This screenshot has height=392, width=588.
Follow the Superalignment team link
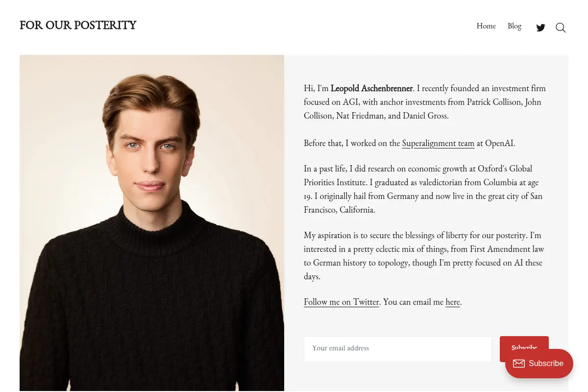(438, 143)
